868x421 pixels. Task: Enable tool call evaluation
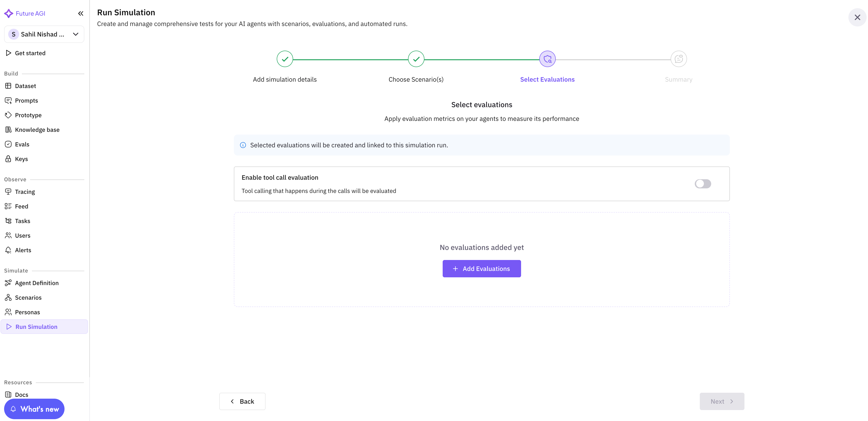[703, 184]
